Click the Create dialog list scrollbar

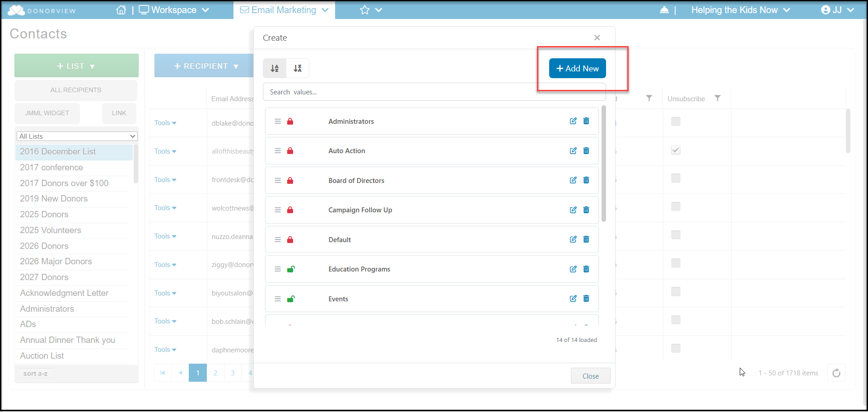tap(604, 164)
